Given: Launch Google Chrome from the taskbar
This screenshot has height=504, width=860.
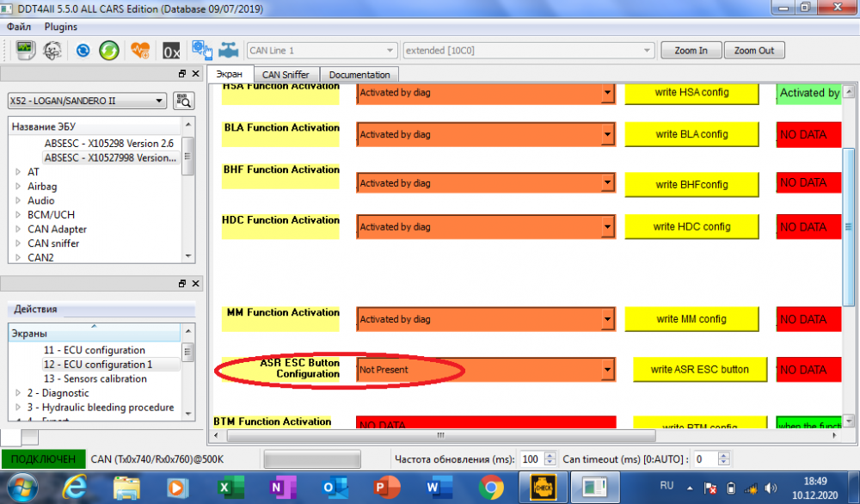Looking at the screenshot, I should coord(491,487).
